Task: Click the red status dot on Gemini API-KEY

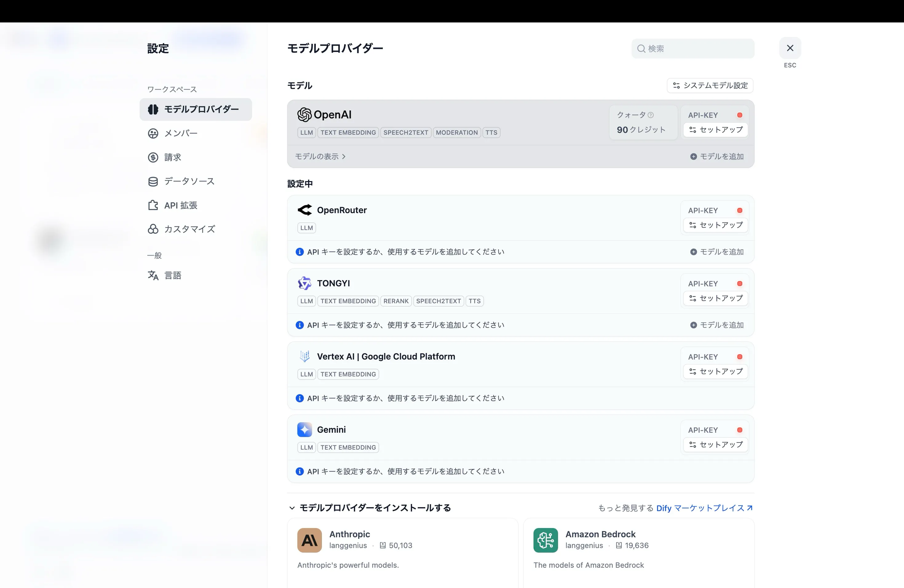Action: click(740, 430)
